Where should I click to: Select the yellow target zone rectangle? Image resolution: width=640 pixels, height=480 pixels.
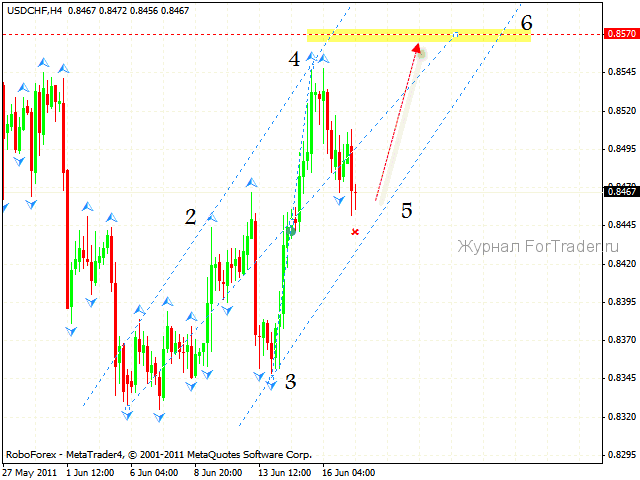(419, 36)
